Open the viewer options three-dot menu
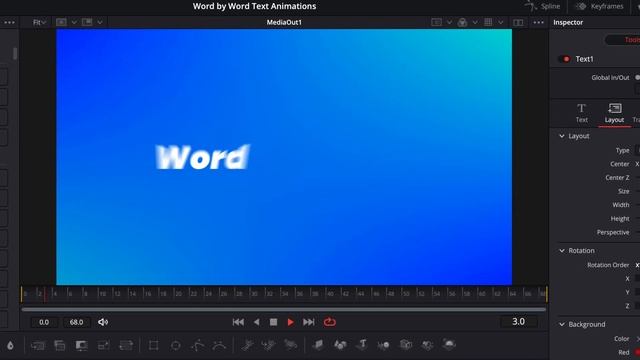The width and height of the screenshot is (640, 360). click(539, 22)
